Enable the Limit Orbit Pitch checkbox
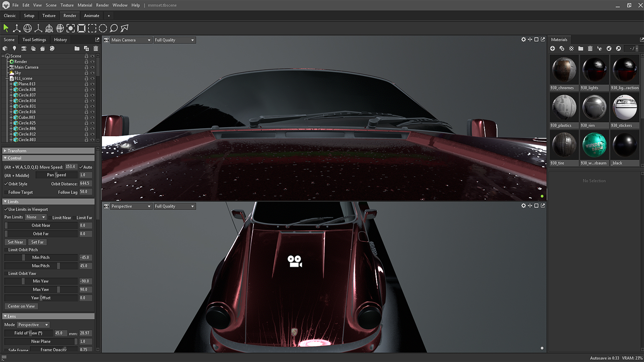The width and height of the screenshot is (644, 362). point(6,250)
